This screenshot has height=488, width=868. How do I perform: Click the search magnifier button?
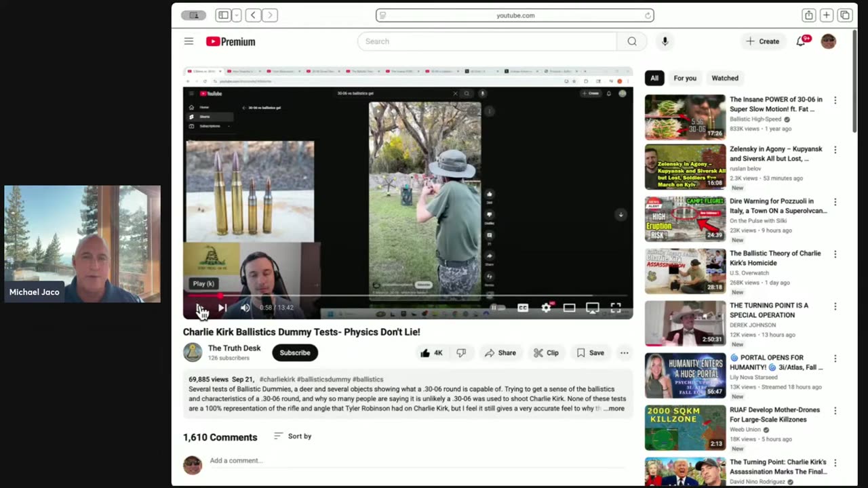click(x=631, y=41)
